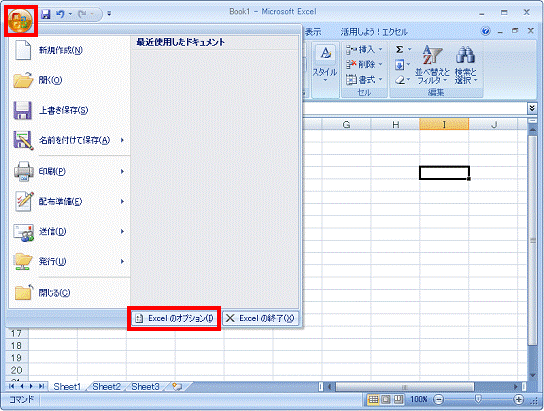Screen dimensions: 544x411
Task: Click the zoom out minus button
Action: [439, 400]
